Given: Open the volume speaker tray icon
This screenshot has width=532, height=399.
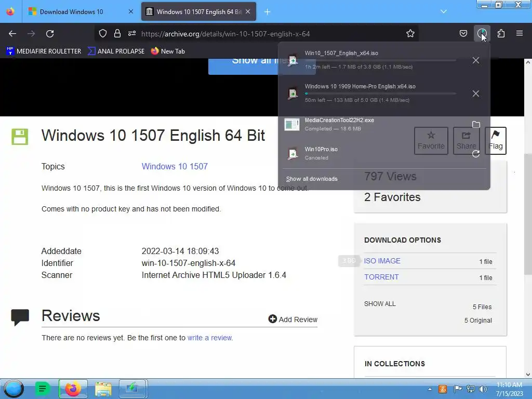Looking at the screenshot, I should (483, 389).
